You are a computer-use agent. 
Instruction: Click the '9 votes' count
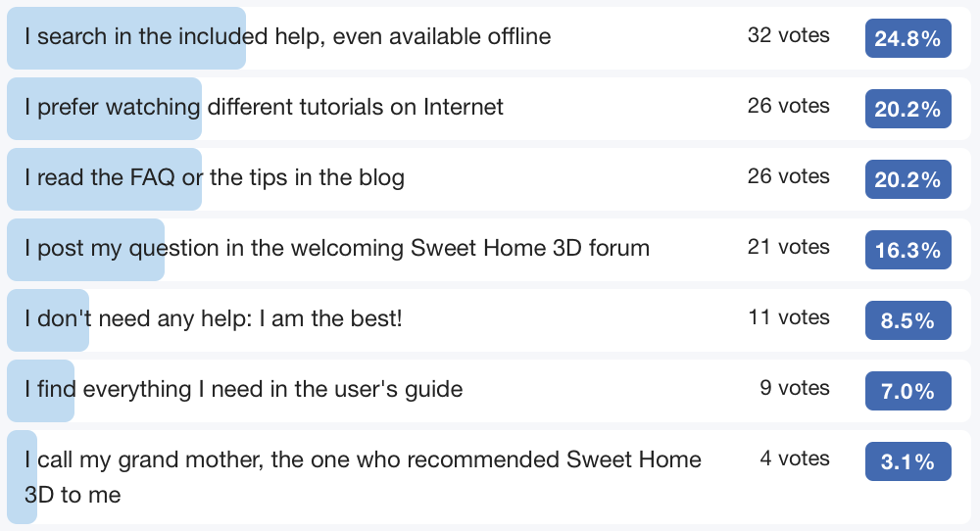[x=794, y=388]
